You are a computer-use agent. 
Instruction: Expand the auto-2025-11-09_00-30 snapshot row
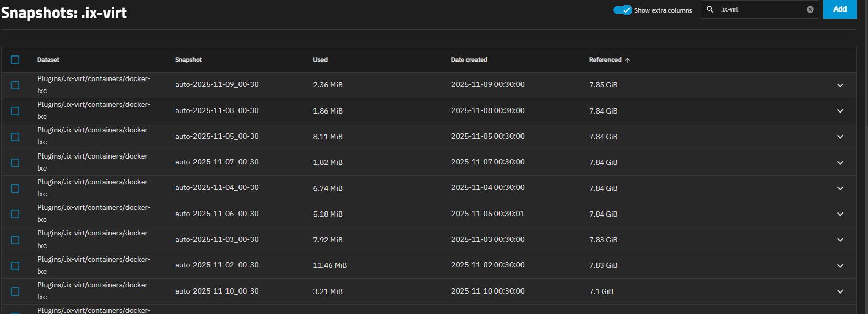point(840,85)
